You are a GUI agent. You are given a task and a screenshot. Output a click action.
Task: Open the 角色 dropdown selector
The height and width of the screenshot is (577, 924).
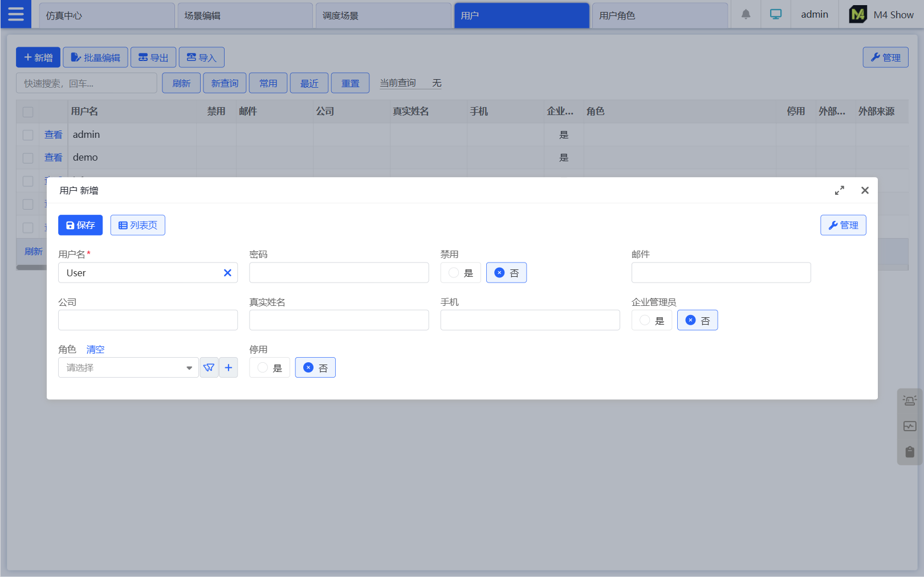point(128,368)
